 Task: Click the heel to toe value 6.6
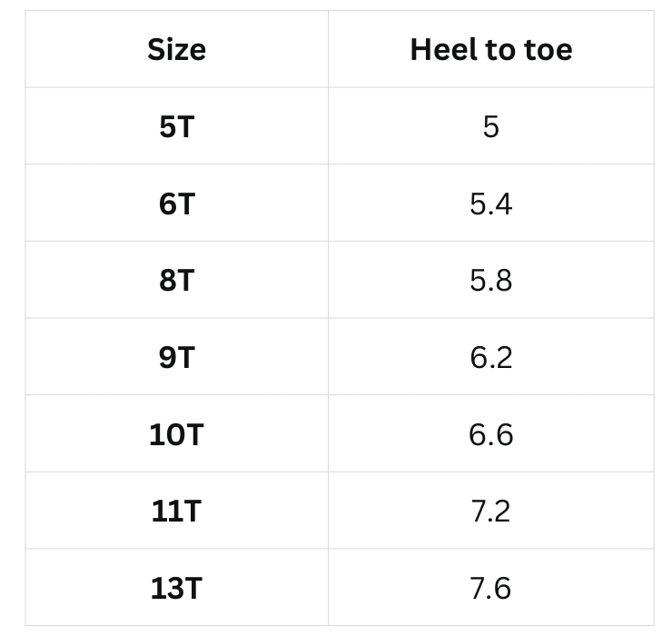click(x=490, y=434)
